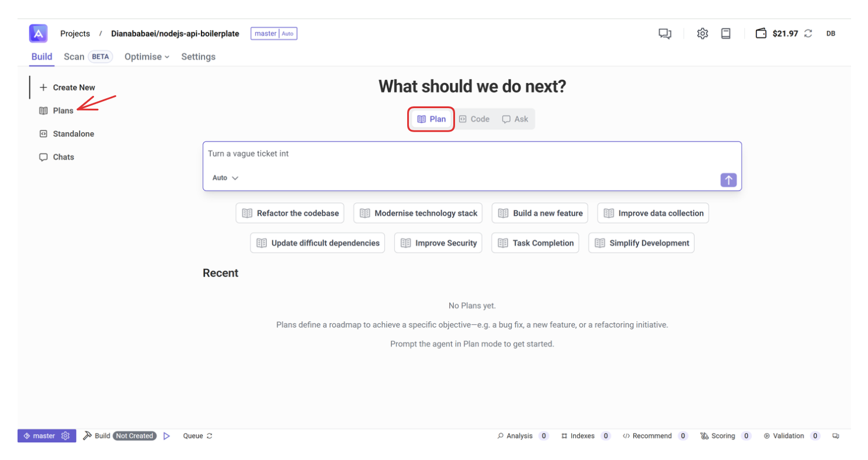This screenshot has width=868, height=460.
Task: Refresh the Queue in status bar
Action: pyautogui.click(x=210, y=436)
